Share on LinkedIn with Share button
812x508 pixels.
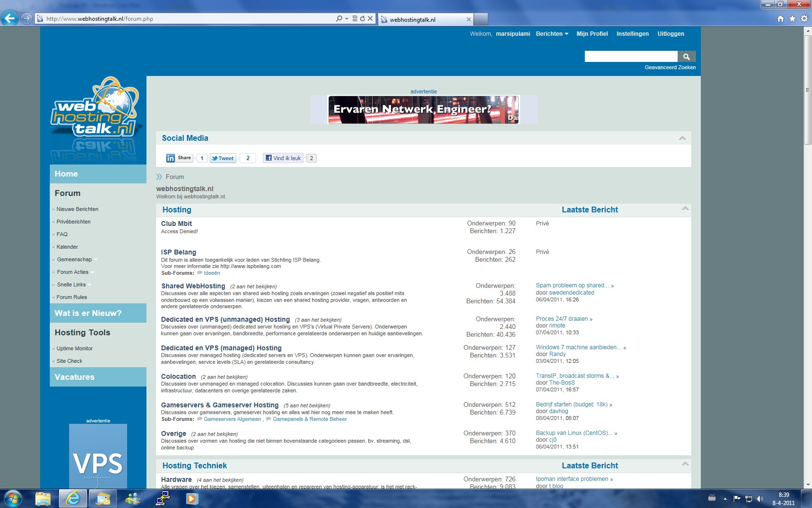coord(179,158)
